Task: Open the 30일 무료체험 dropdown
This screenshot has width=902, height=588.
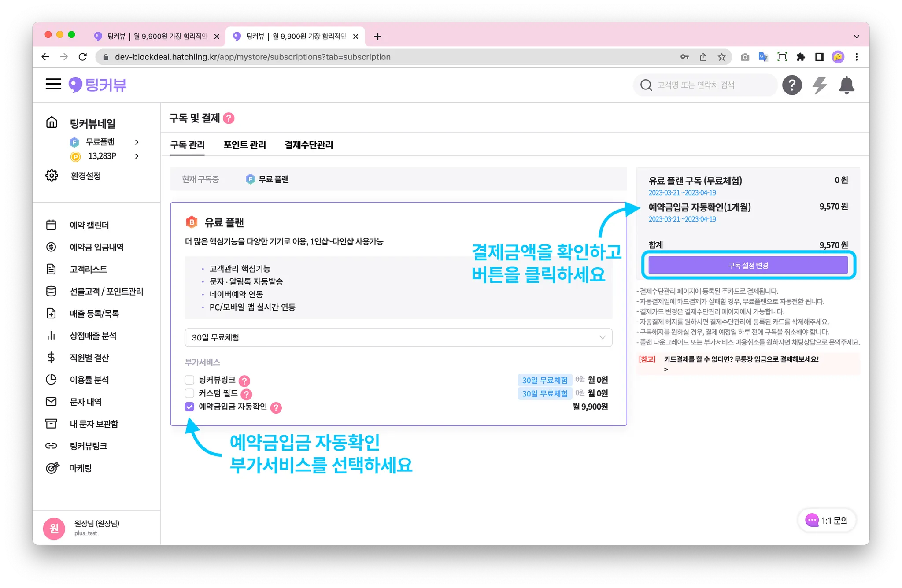Action: click(398, 337)
